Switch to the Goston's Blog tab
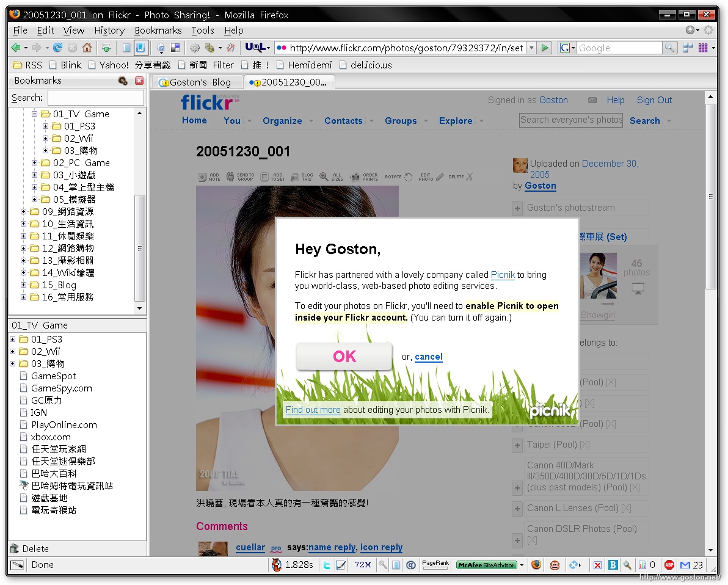 (x=197, y=82)
